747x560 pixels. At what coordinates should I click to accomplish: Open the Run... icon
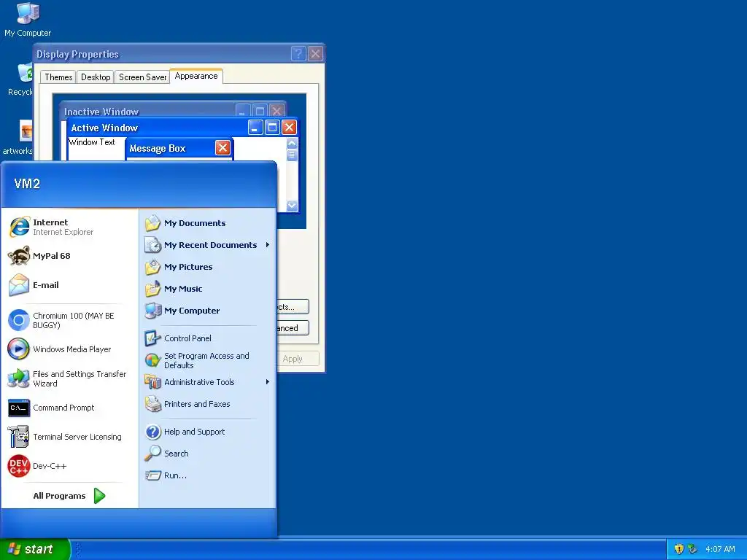point(153,475)
